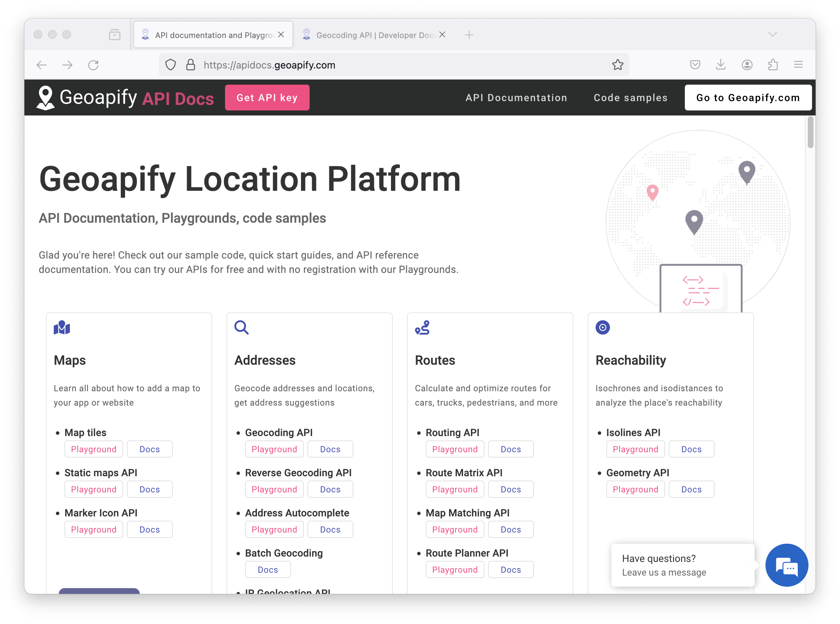The image size is (840, 624).
Task: Switch to the Geocoding API Developer Docs tab
Action: pyautogui.click(x=374, y=35)
